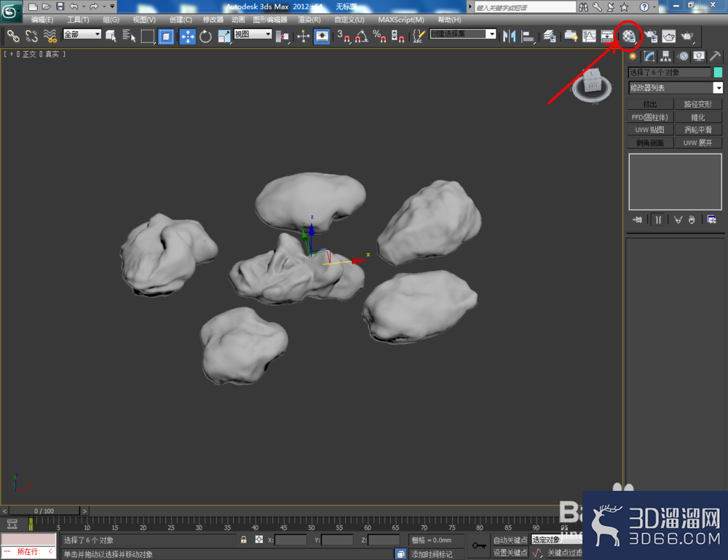Click the 路径变形 modifier button
The height and width of the screenshot is (560, 728).
pyautogui.click(x=698, y=104)
